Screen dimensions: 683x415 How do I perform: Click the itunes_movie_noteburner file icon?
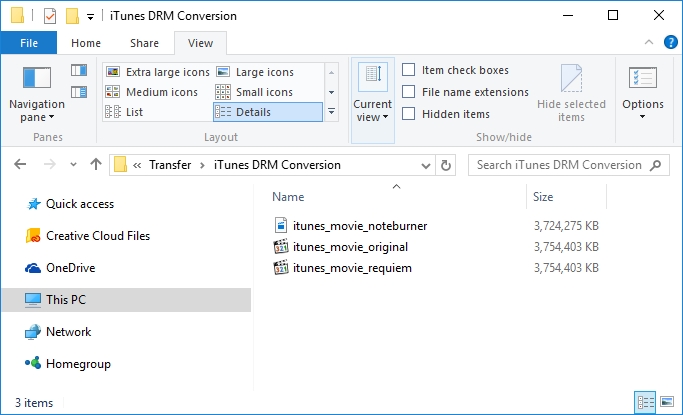coord(281,226)
